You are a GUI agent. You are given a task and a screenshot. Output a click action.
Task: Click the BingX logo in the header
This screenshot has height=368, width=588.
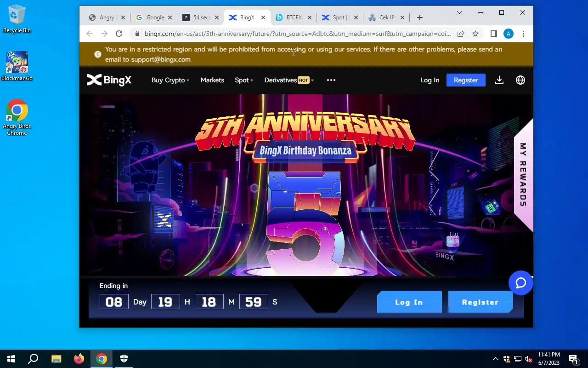click(x=109, y=80)
